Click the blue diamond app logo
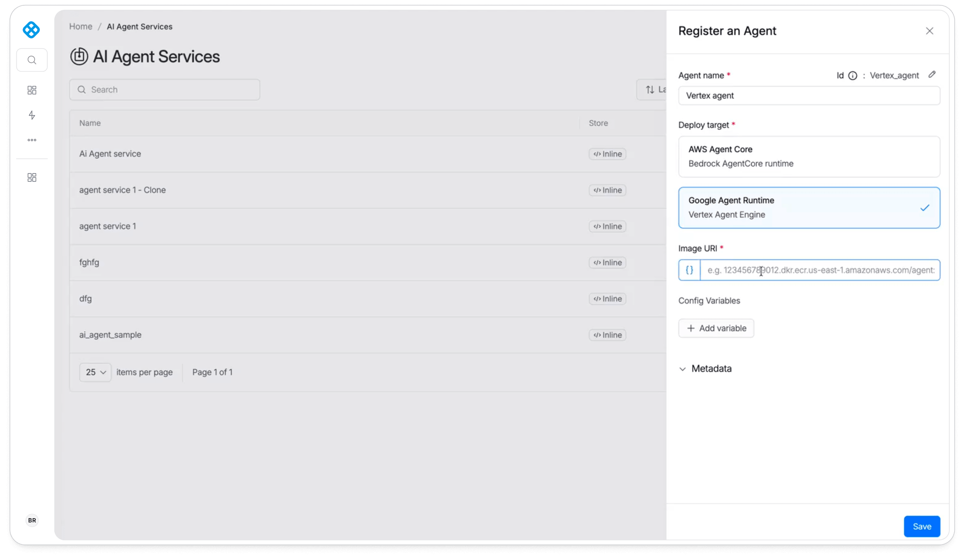 tap(32, 30)
